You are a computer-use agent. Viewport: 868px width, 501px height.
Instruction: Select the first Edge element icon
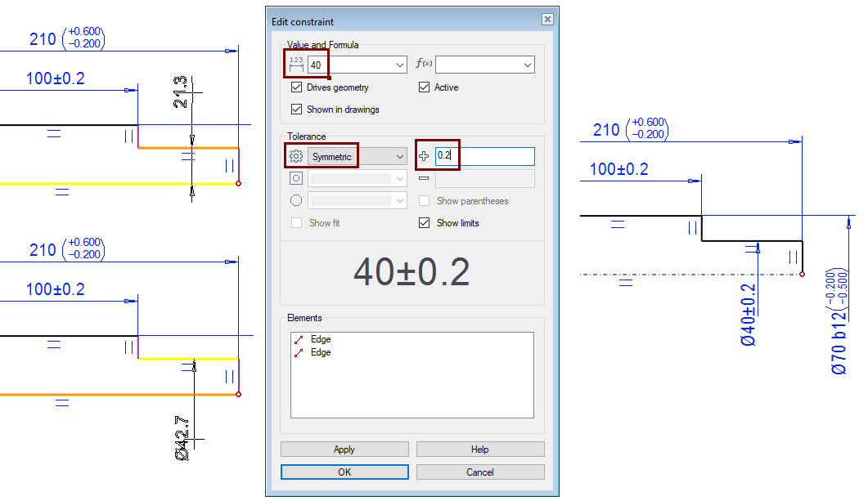tap(299, 339)
